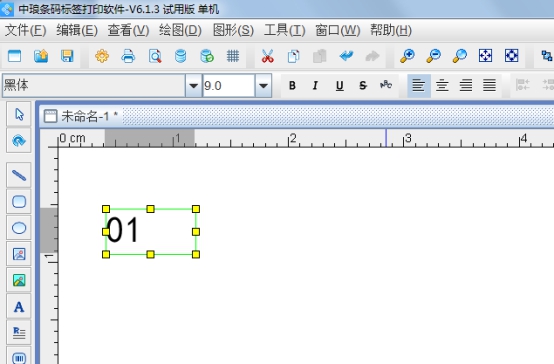Zoom in with plus magnifier
554x364 pixels.
point(407,56)
